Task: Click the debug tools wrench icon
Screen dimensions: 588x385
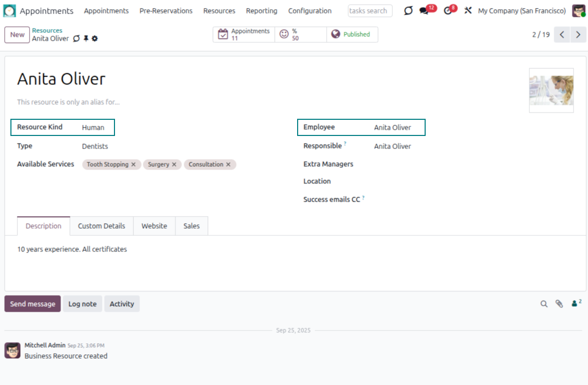Action: (468, 10)
